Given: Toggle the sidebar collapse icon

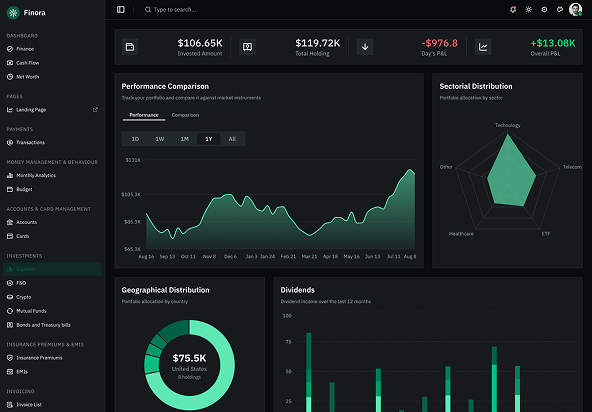Looking at the screenshot, I should (x=121, y=9).
